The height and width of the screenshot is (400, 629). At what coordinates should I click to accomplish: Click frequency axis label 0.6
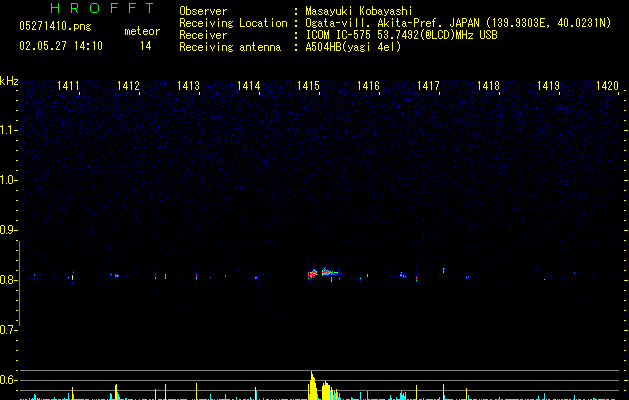pyautogui.click(x=8, y=380)
